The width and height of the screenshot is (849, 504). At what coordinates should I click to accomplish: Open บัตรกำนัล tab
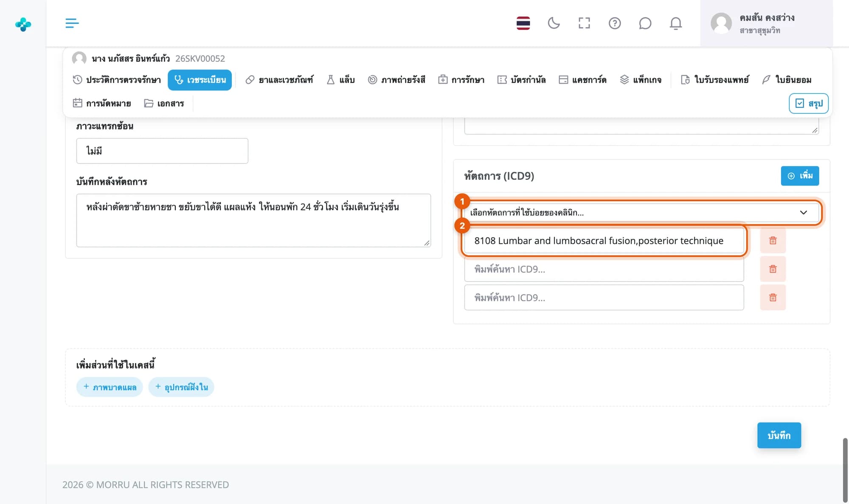pyautogui.click(x=521, y=80)
